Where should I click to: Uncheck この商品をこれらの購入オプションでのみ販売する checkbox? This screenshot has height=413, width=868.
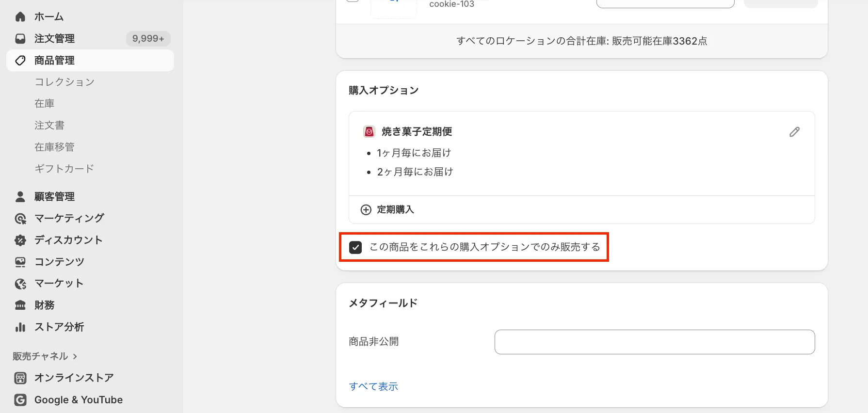click(355, 248)
